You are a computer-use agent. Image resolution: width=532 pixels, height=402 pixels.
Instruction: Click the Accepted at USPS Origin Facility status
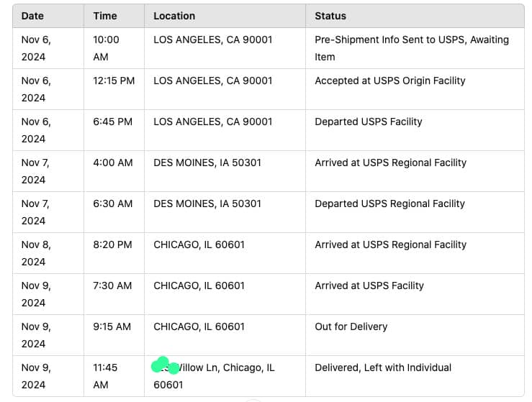(390, 81)
